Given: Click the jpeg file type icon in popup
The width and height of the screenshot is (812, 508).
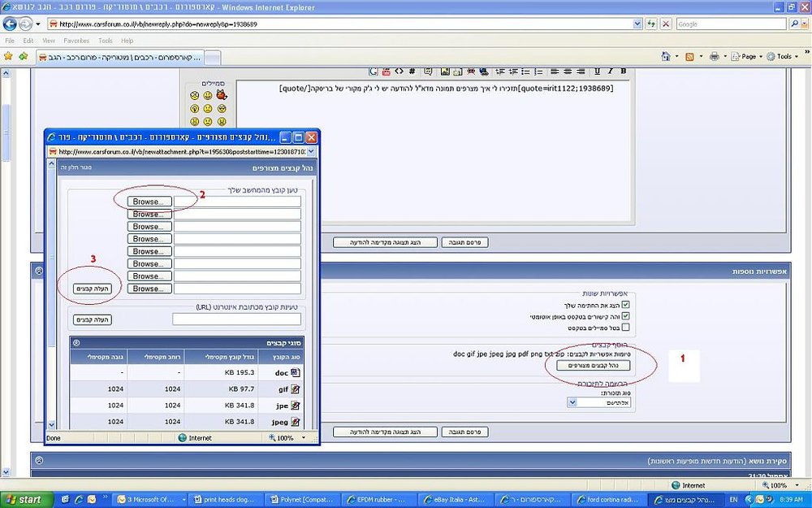Looking at the screenshot, I should [x=296, y=421].
